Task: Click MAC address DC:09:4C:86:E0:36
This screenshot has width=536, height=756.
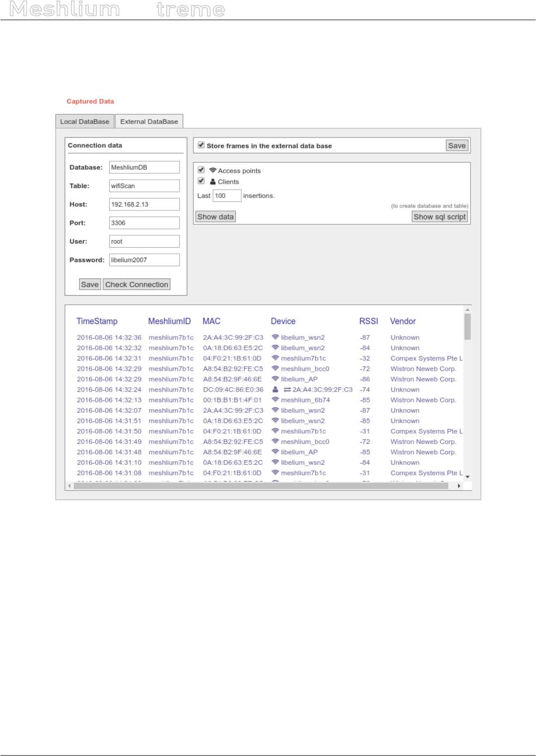Action: [233, 390]
